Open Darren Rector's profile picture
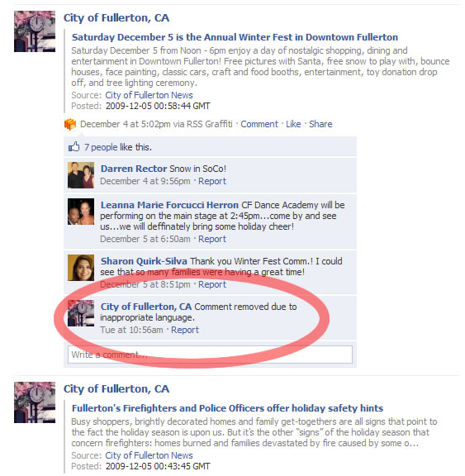 point(81,175)
